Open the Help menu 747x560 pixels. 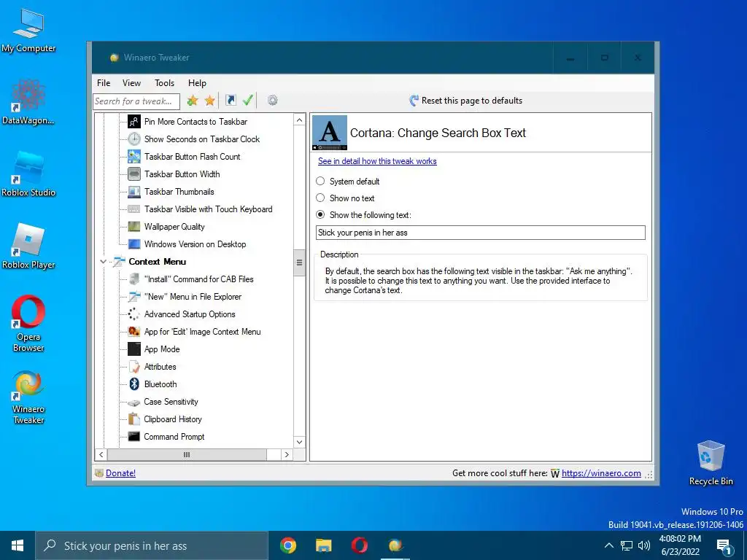coord(197,83)
